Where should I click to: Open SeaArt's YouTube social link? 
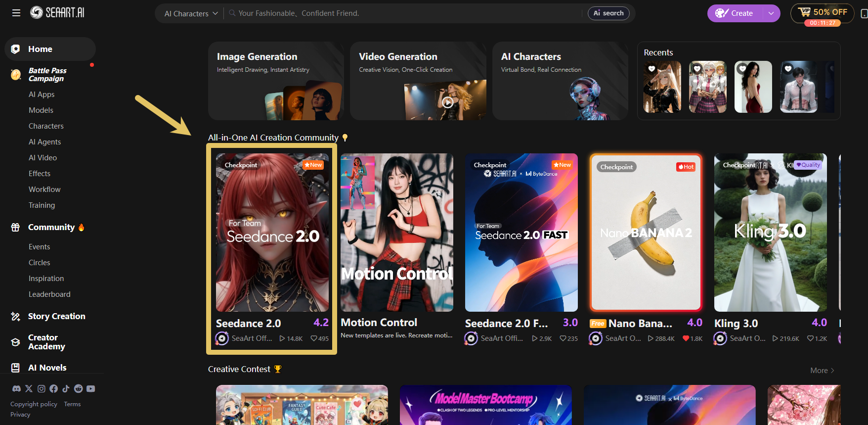point(90,389)
